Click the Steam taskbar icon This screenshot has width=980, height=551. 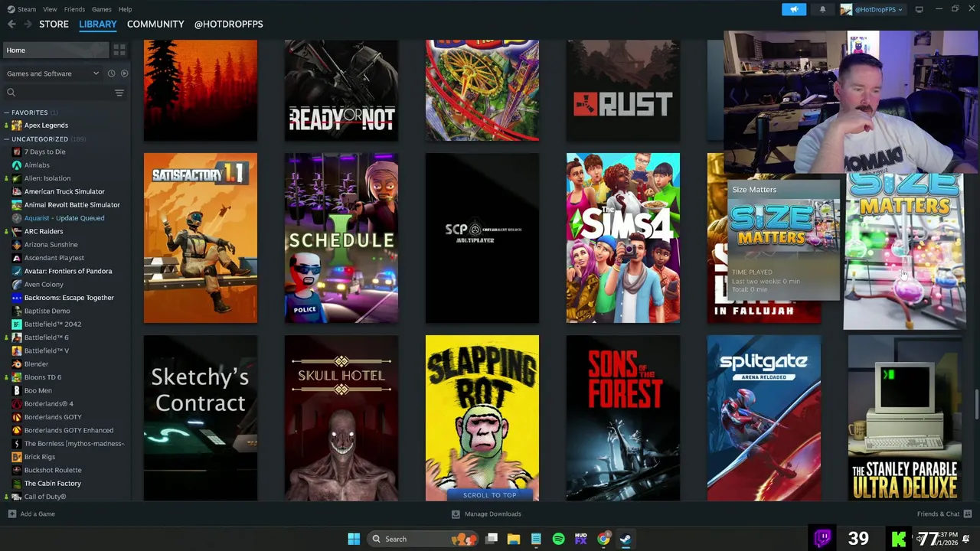tap(626, 539)
